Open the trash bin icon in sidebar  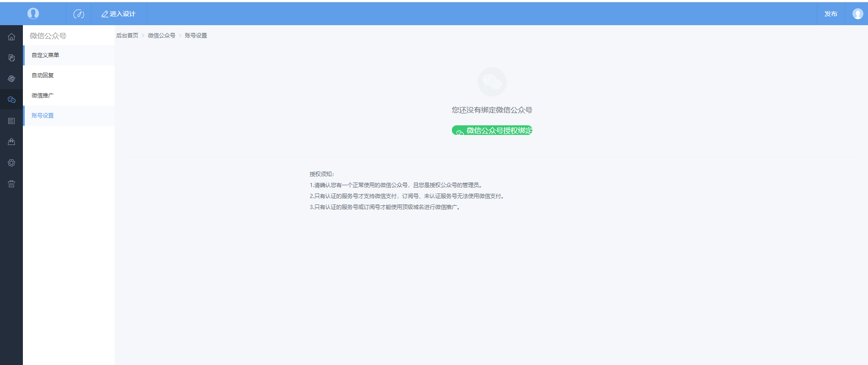(x=11, y=184)
